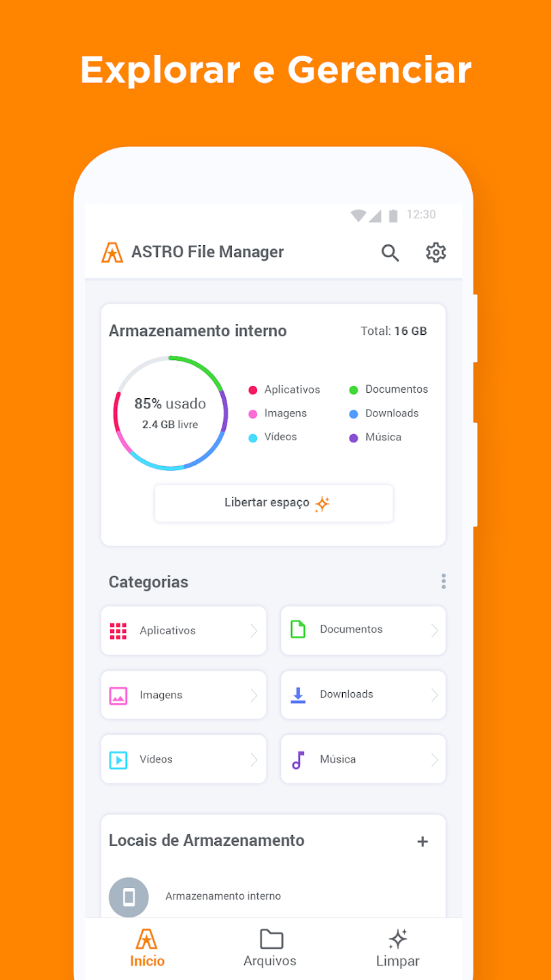Expand Imagens category chevron
This screenshot has width=551, height=980.
tap(254, 696)
